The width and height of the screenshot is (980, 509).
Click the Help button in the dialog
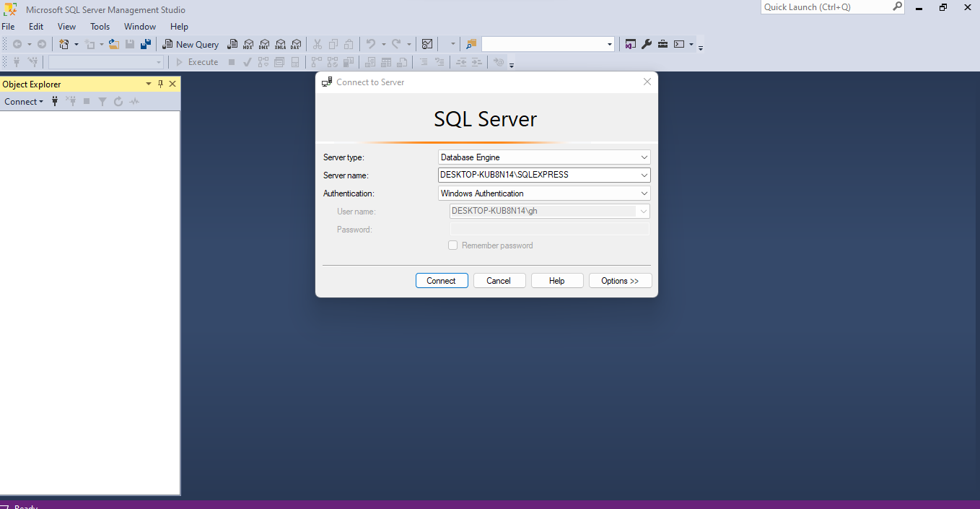tap(557, 281)
